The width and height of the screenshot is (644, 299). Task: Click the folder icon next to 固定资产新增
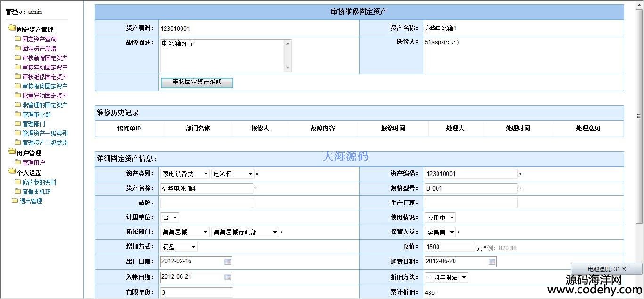click(x=17, y=48)
